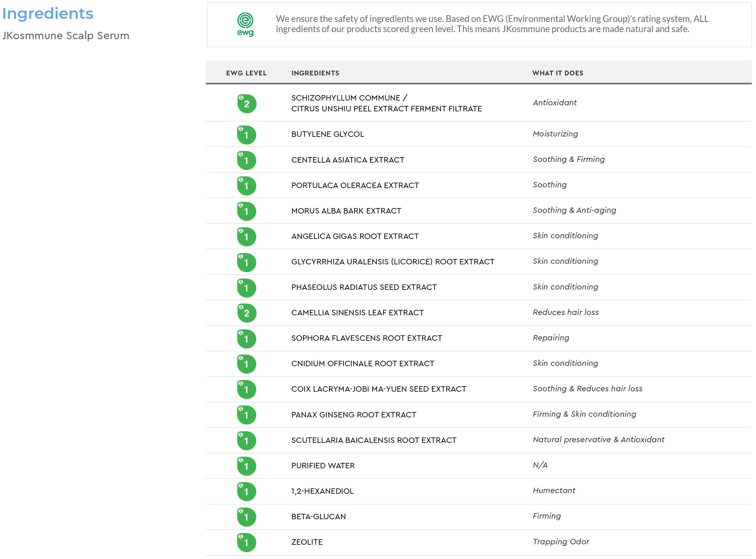Click EWG badge for Morus Alba Bark Extract
The height and width of the screenshot is (559, 756).
pyautogui.click(x=246, y=211)
